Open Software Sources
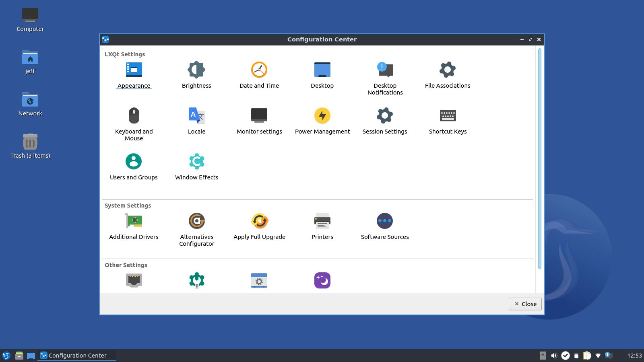 (385, 226)
